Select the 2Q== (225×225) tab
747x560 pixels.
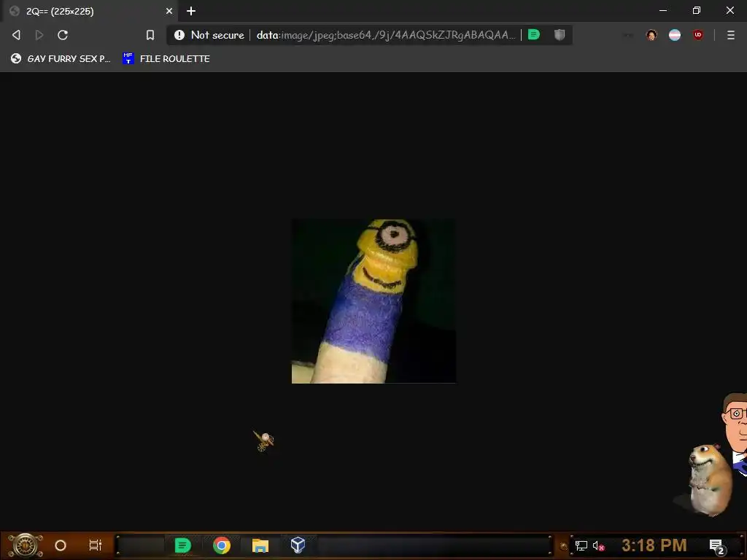[90, 11]
